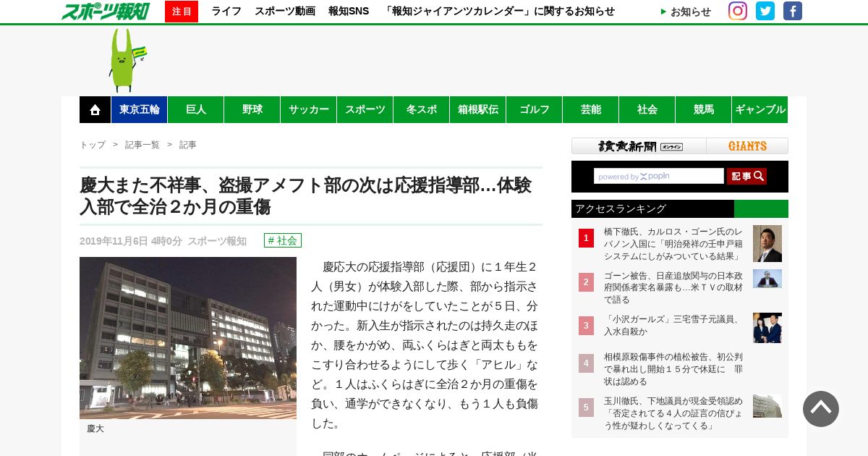Click the Sports Hochi logo
This screenshot has height=456, width=868.
pos(105,11)
